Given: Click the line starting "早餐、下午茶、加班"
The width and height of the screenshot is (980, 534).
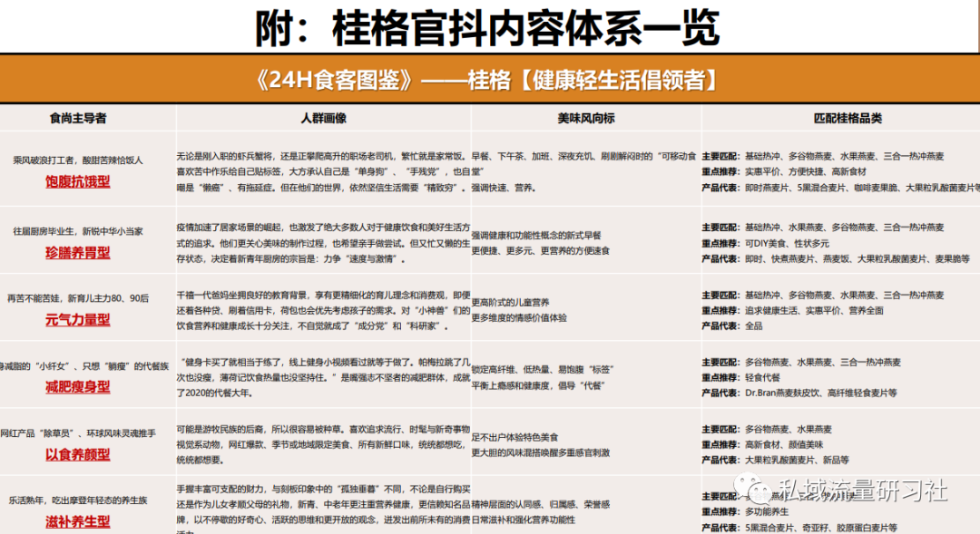Looking at the screenshot, I should click(x=583, y=163).
